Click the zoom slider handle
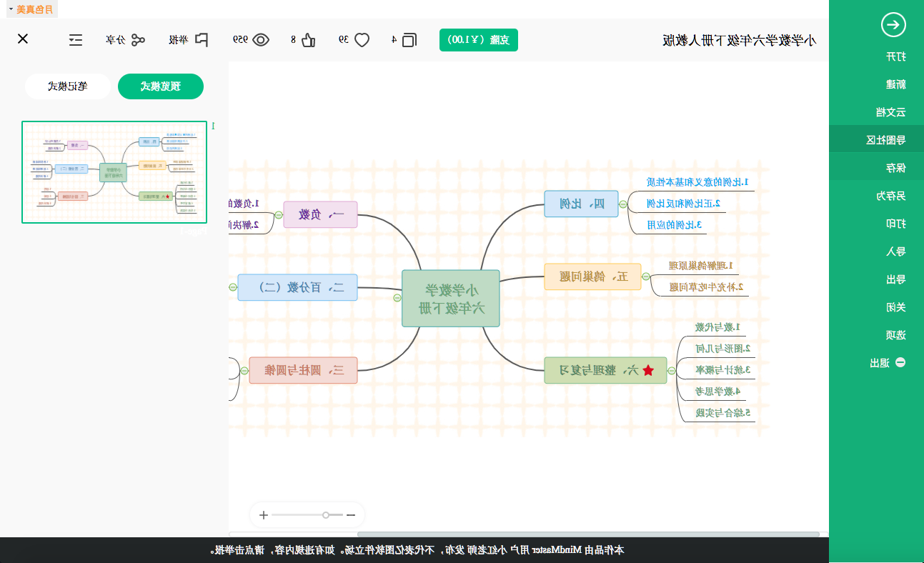 point(326,515)
